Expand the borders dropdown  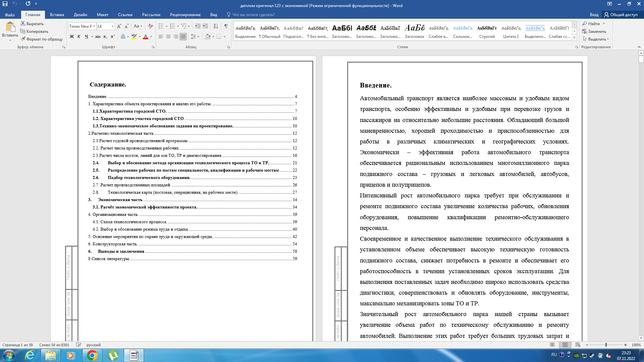coord(224,37)
